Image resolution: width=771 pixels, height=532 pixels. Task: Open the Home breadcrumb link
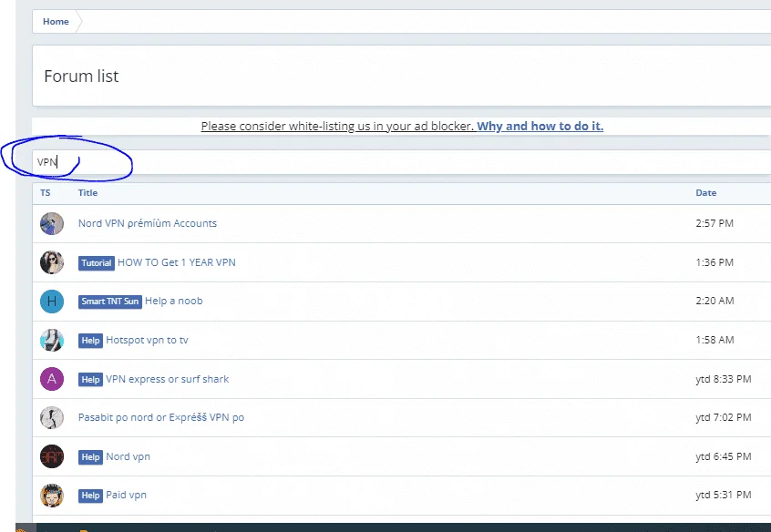pyautogui.click(x=56, y=22)
